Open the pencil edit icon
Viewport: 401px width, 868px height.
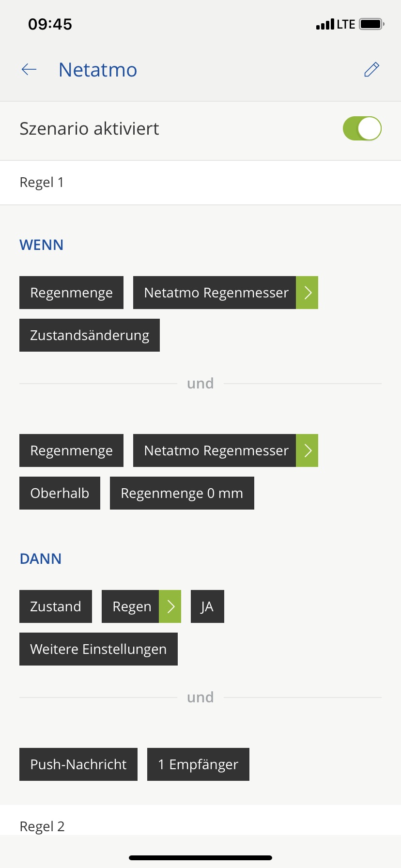coord(371,70)
